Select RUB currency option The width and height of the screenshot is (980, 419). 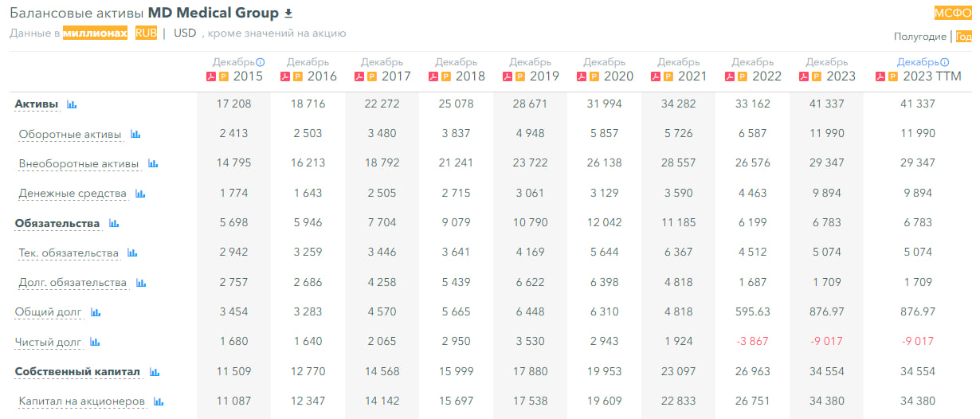click(x=146, y=33)
